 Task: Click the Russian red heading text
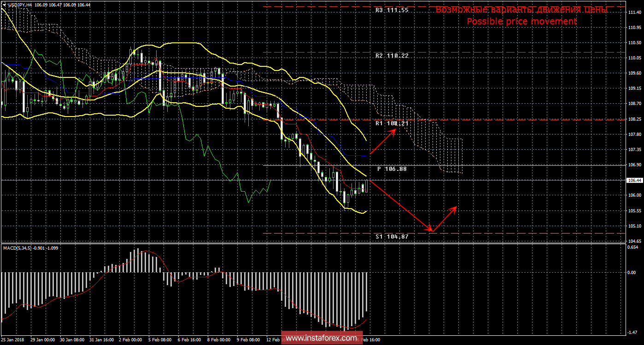click(x=521, y=10)
